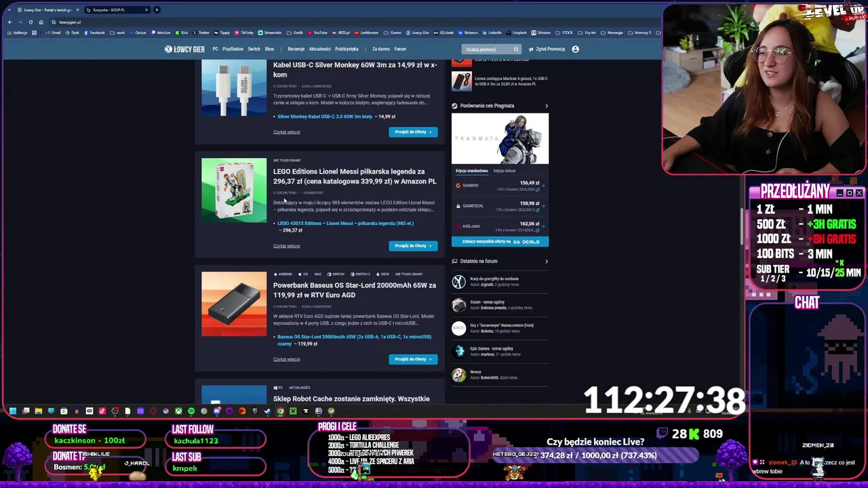Expand Ostatnio na forum with the arrow
The width and height of the screenshot is (868, 488).
[547, 261]
